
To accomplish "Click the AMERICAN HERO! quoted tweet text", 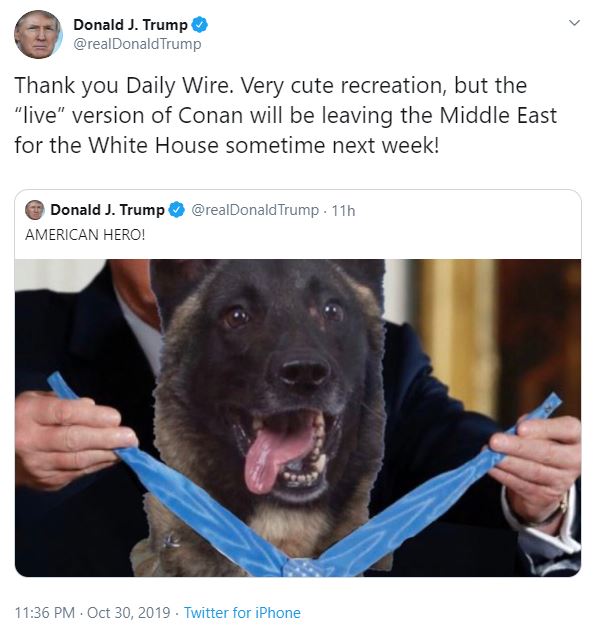I will coord(85,234).
